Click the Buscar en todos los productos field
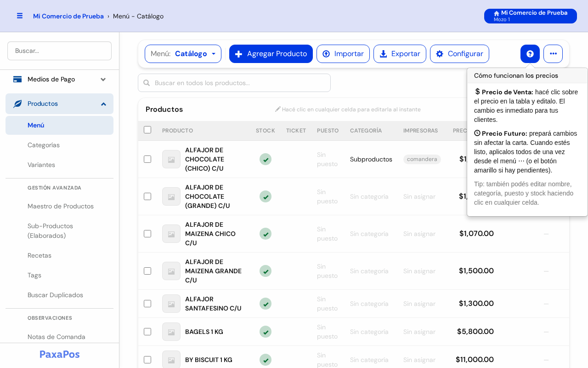588x368 pixels. click(x=234, y=83)
